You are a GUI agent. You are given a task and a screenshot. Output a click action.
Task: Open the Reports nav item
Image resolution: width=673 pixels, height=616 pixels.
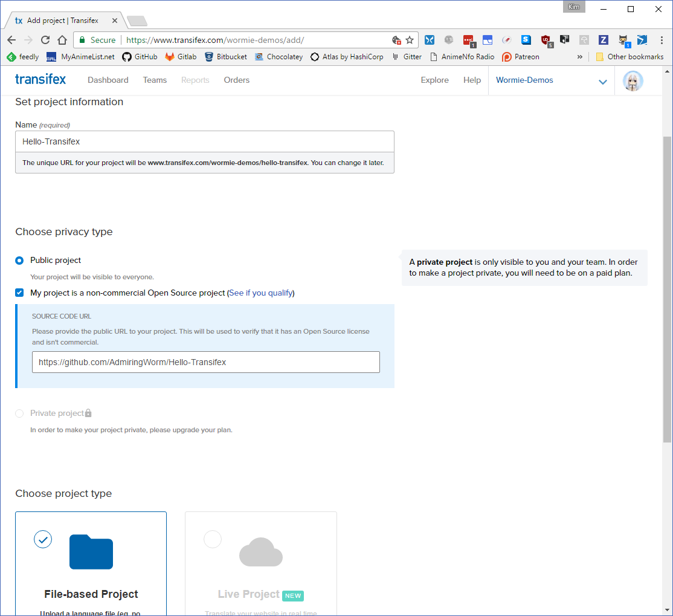click(x=195, y=80)
